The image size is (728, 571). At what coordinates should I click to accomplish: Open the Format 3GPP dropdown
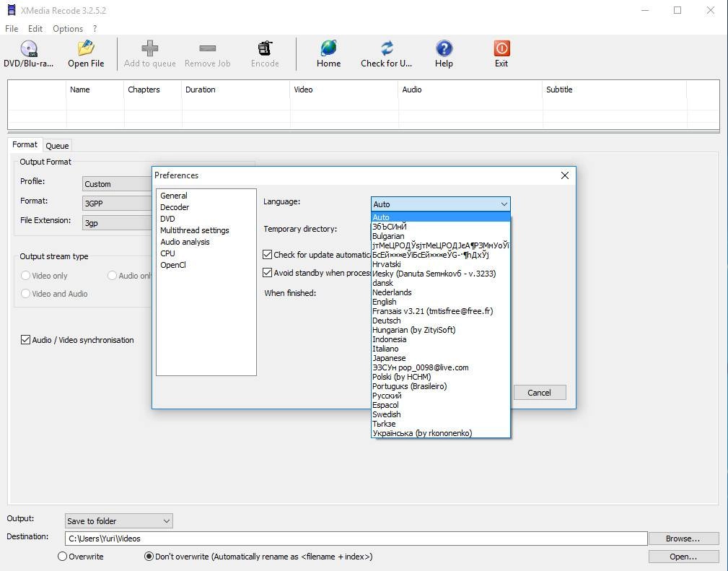(117, 204)
